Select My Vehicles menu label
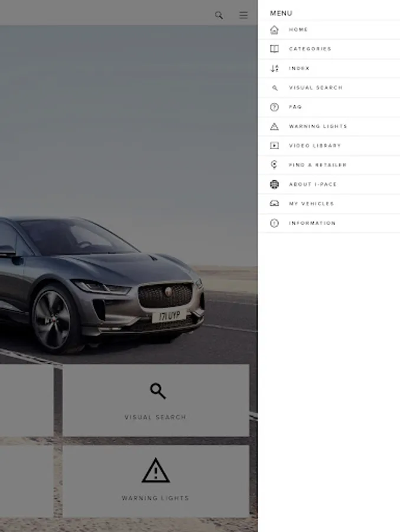 pos(311,203)
